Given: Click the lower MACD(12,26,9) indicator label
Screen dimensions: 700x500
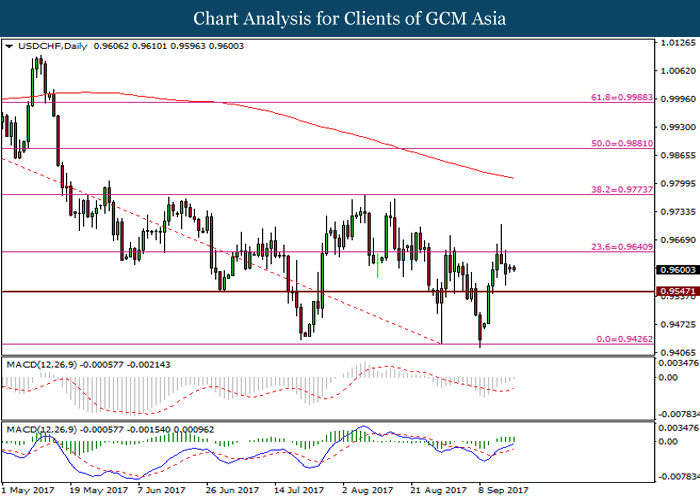Looking at the screenshot, I should (38, 429).
